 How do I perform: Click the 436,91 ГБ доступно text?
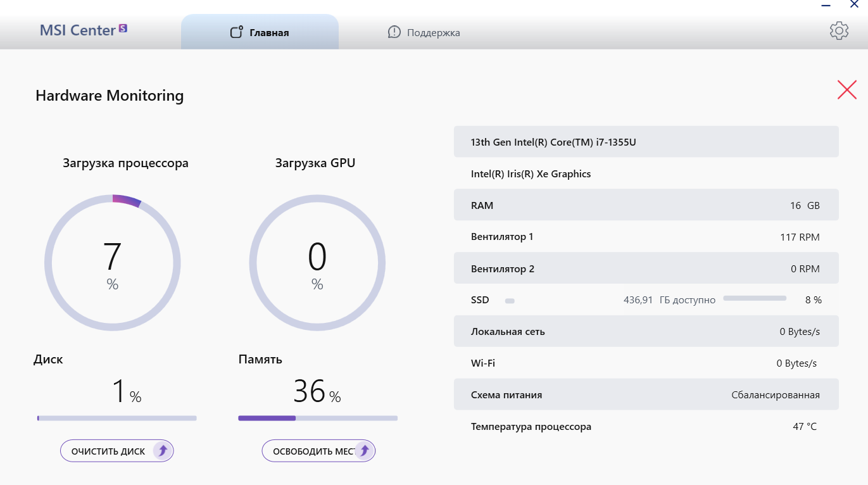tap(669, 300)
